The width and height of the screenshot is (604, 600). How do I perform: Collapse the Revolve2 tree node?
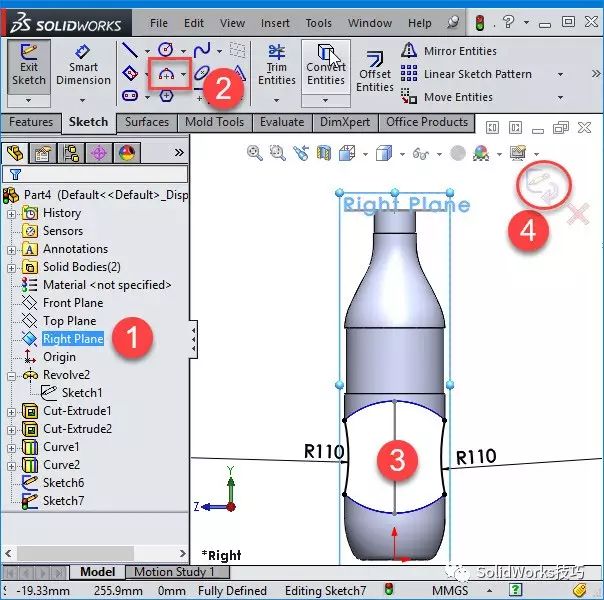[12, 376]
